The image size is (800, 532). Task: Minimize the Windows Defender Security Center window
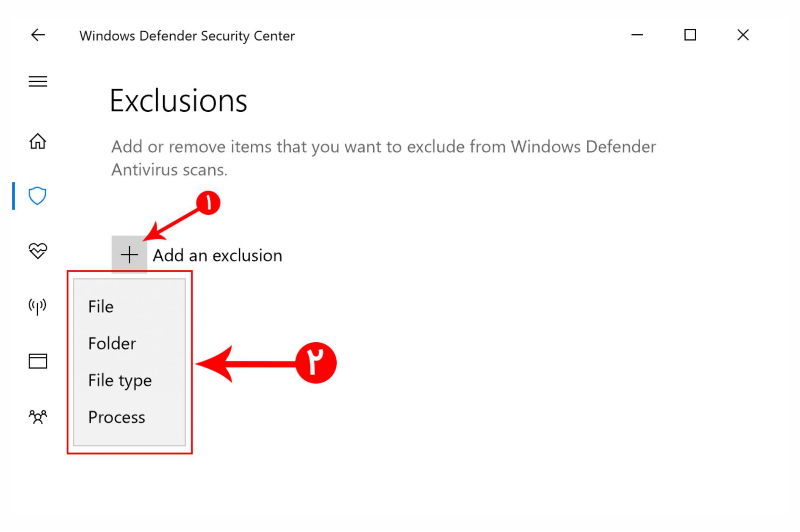pyautogui.click(x=637, y=35)
